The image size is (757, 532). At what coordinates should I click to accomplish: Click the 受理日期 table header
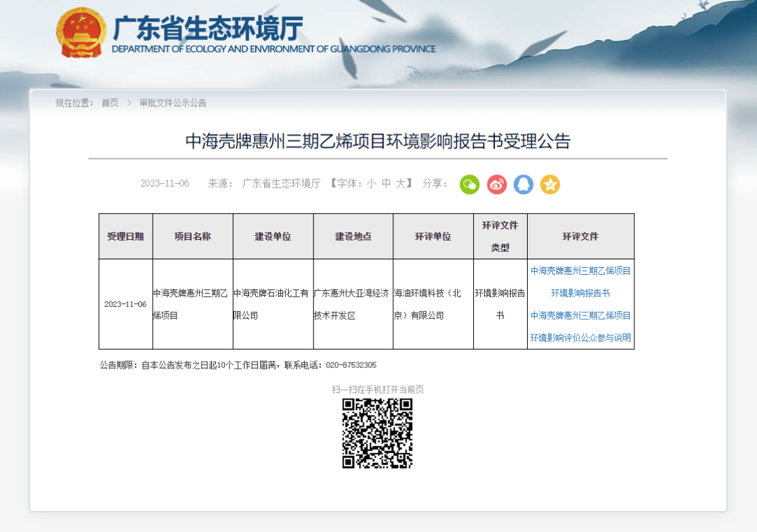pos(125,237)
